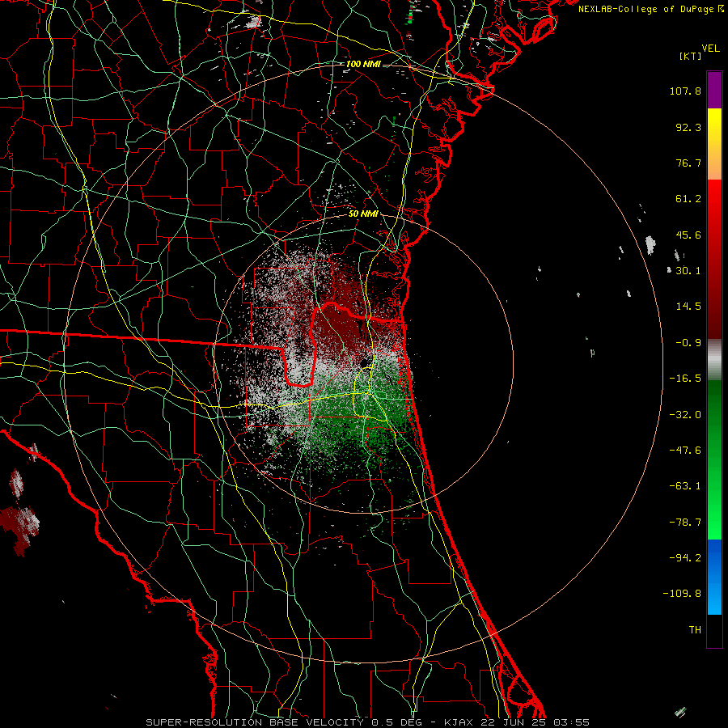
Task: Click the green inbound segment of the color bar
Action: click(714, 459)
